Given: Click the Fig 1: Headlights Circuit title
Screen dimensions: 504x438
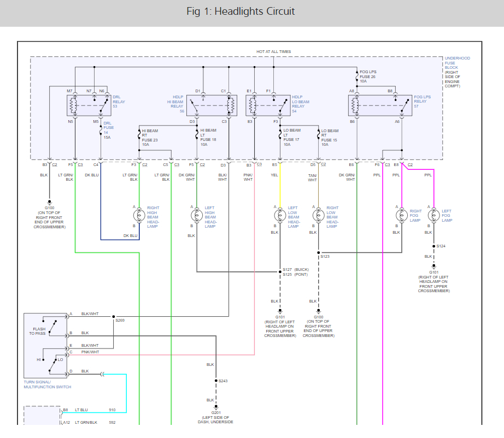Looking at the screenshot, I should (241, 11).
